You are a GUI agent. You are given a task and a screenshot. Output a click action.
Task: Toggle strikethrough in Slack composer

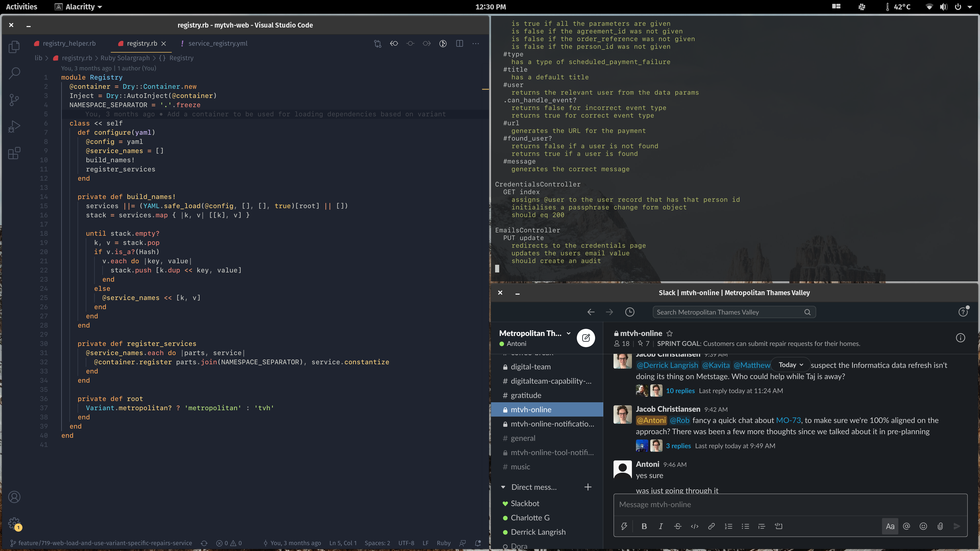coord(678,526)
